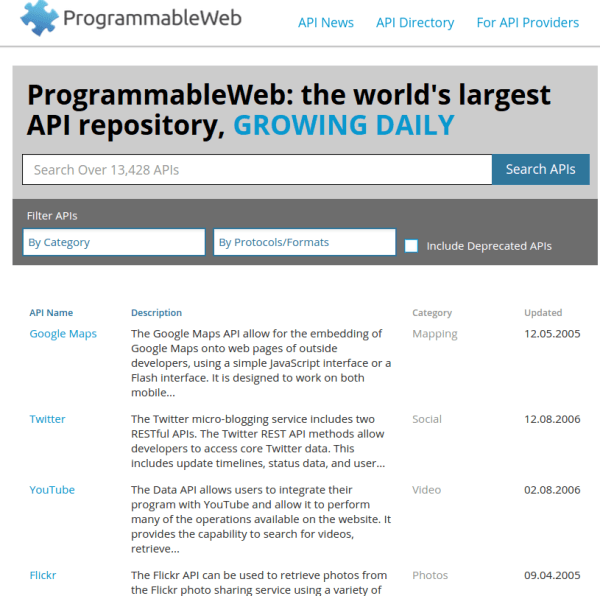Click the Search APIs button
The height and width of the screenshot is (596, 600).
point(541,169)
